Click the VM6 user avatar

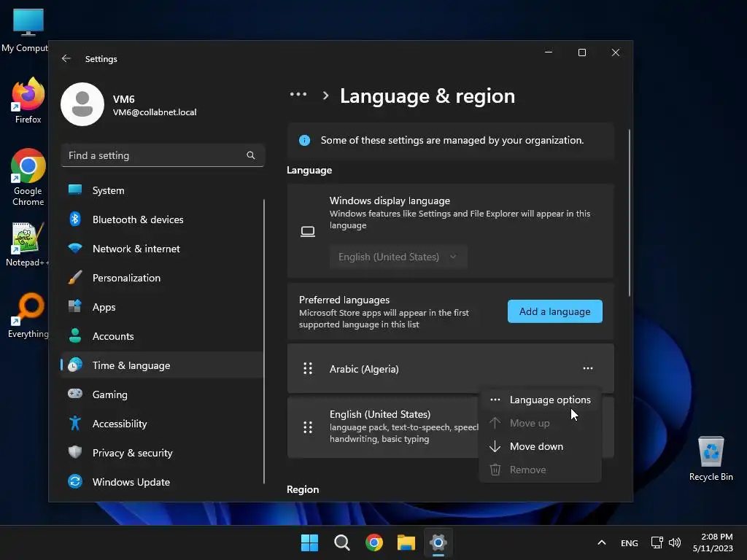82,104
